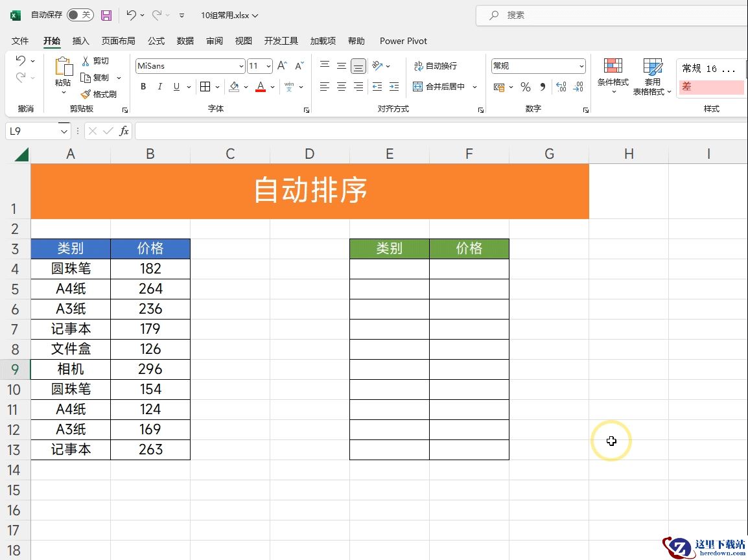Screen dimensions: 748x560
Task: Click the Font group dialog launcher
Action: pos(306,110)
